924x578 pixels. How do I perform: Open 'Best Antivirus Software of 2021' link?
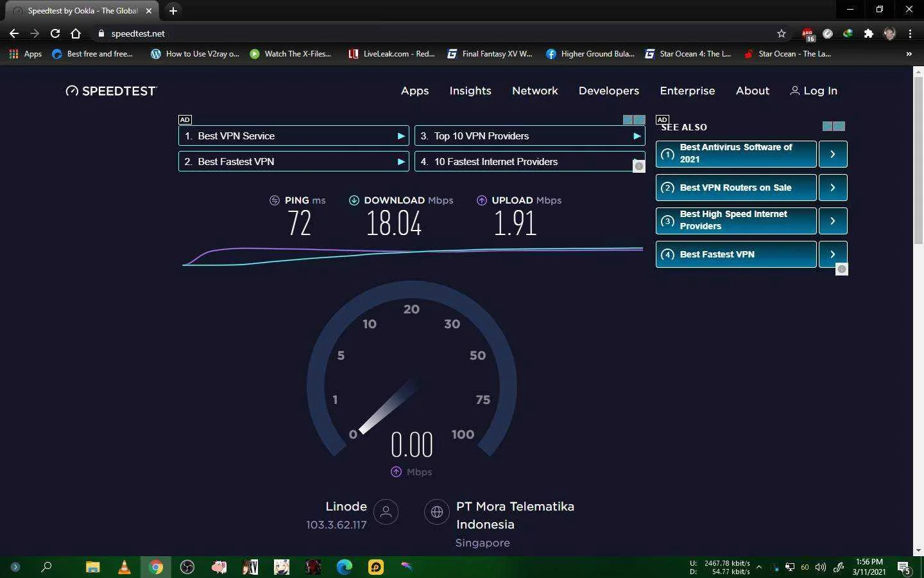(x=736, y=154)
